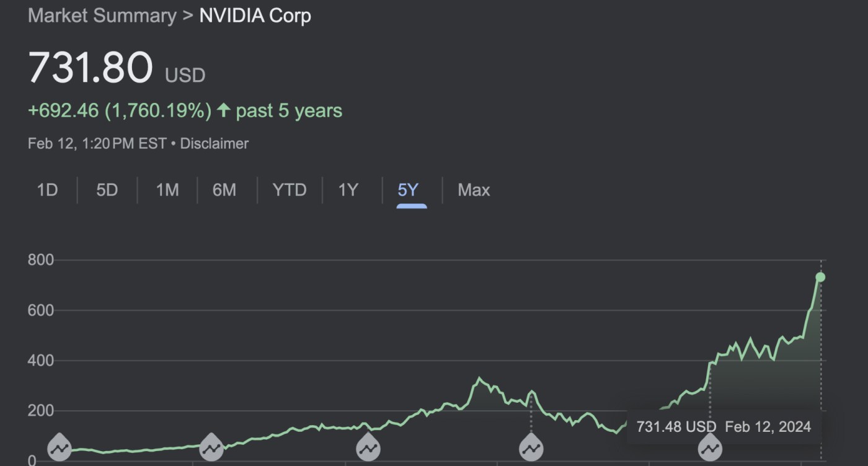Image resolution: width=868 pixels, height=466 pixels.
Task: Click the rightmost event marker icon on chart
Action: pyautogui.click(x=710, y=447)
